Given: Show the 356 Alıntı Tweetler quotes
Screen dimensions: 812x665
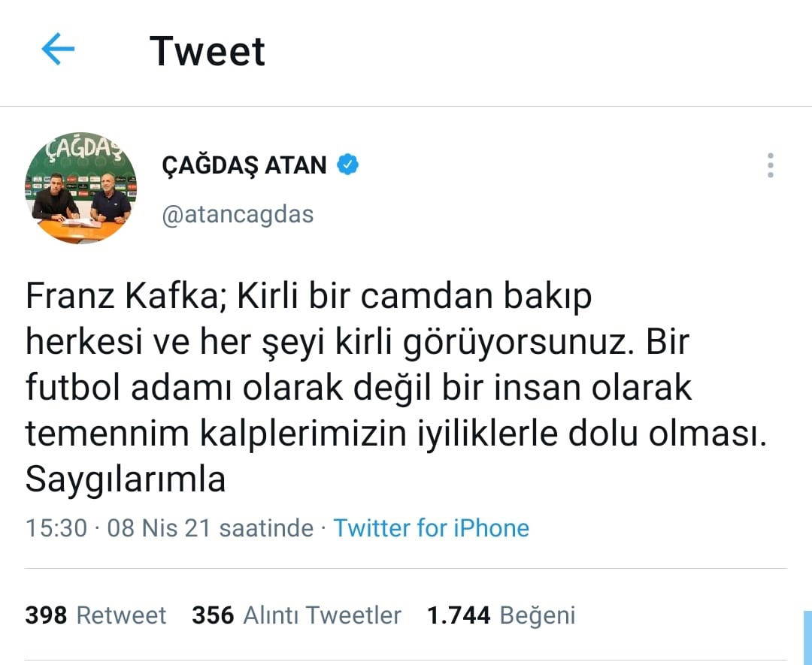Looking at the screenshot, I should click(296, 615).
